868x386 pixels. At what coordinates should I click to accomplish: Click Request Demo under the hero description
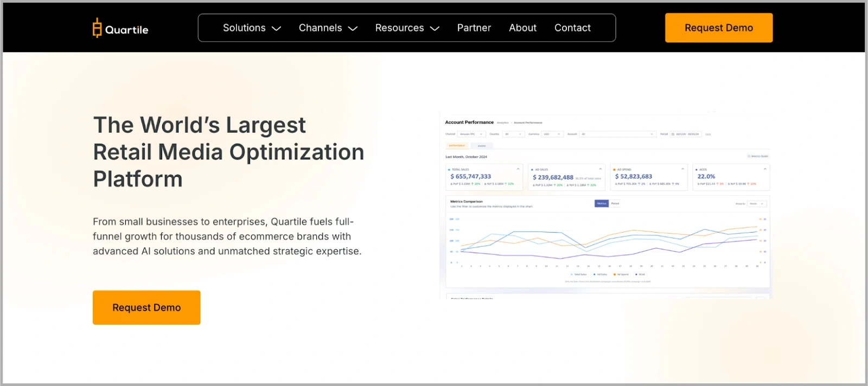coord(146,307)
